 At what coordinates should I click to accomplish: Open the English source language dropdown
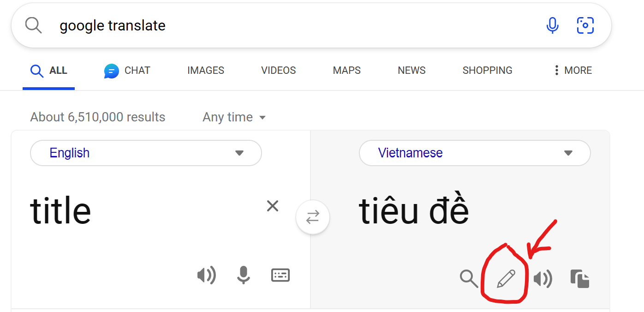pyautogui.click(x=146, y=153)
